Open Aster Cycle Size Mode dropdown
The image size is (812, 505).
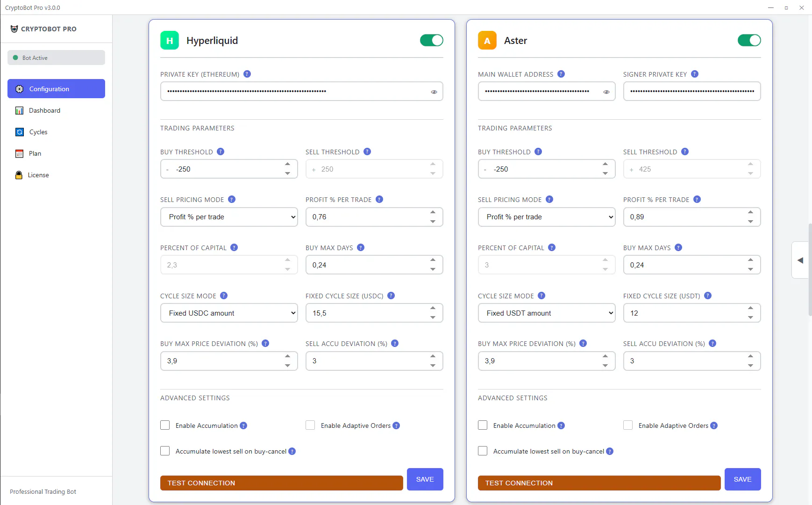coord(547,313)
